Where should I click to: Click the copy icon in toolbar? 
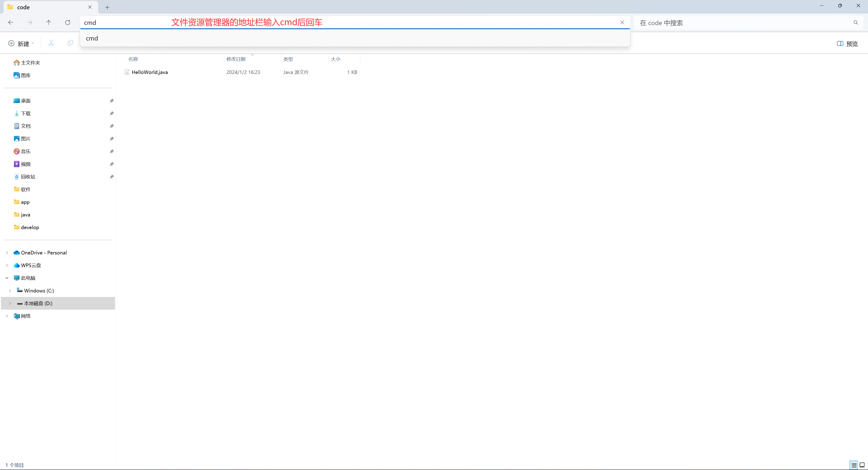70,43
